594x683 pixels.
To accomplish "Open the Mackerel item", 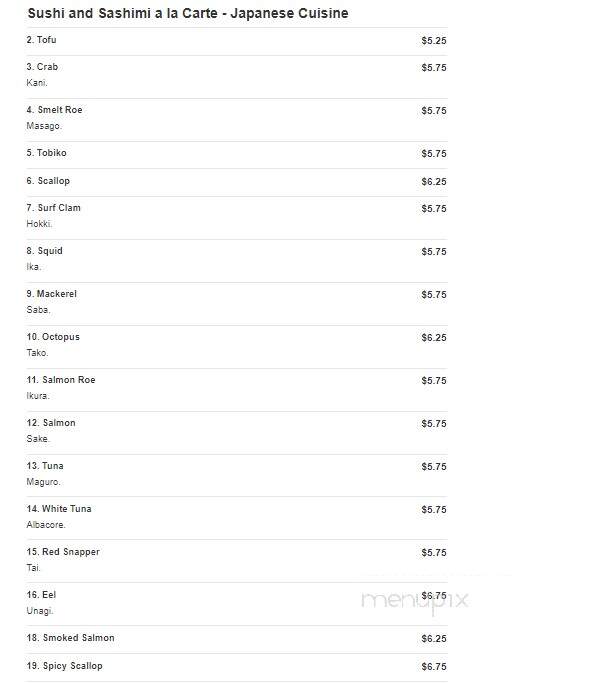I will coord(237,304).
